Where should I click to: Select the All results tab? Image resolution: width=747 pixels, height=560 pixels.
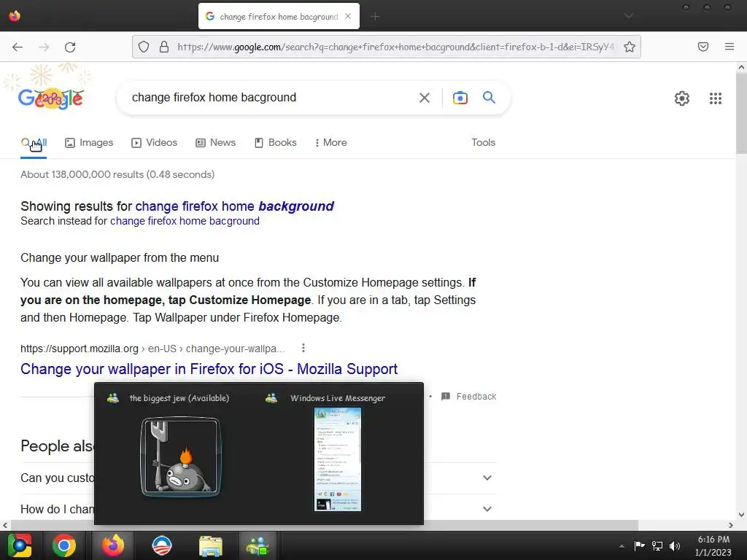coord(34,142)
